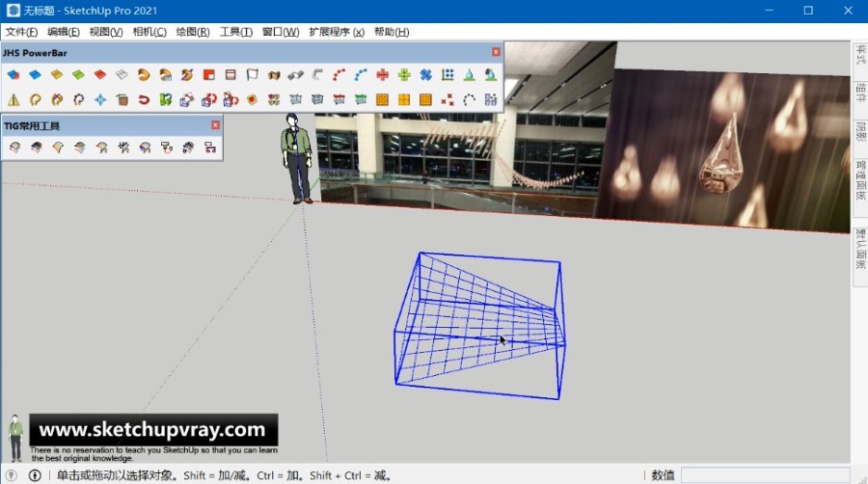Open the 帮助(H) menu
This screenshot has height=484, width=868.
pyautogui.click(x=392, y=32)
